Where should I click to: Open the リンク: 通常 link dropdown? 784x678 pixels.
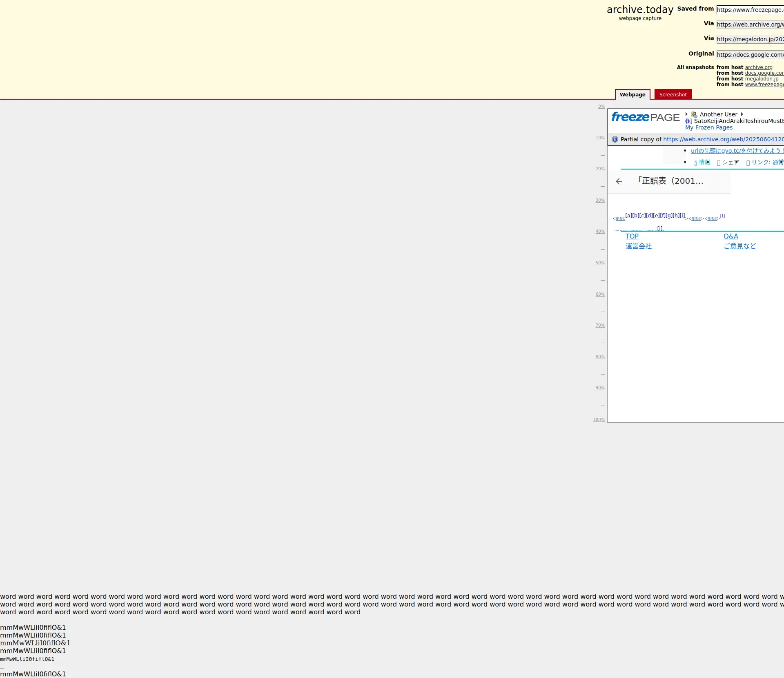point(765,163)
